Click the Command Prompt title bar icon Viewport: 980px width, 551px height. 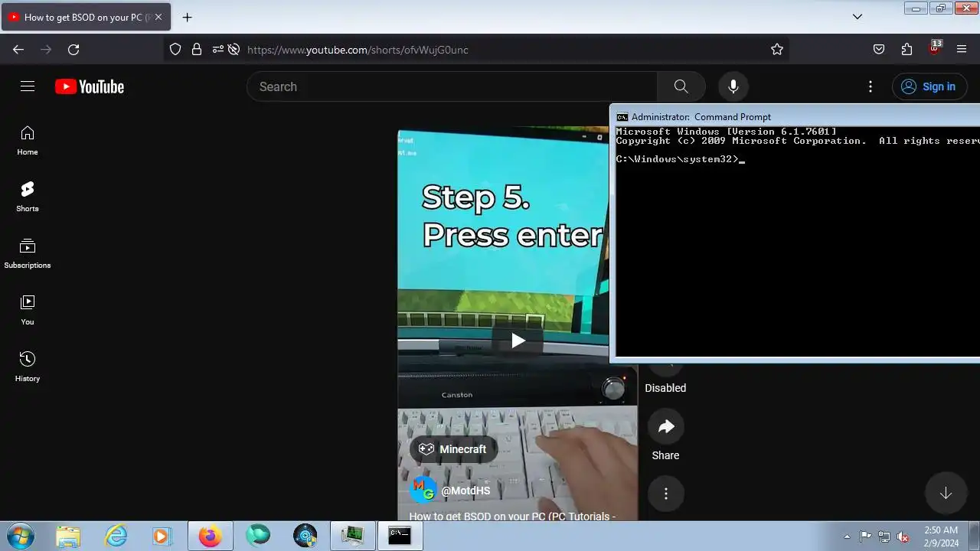(x=622, y=117)
